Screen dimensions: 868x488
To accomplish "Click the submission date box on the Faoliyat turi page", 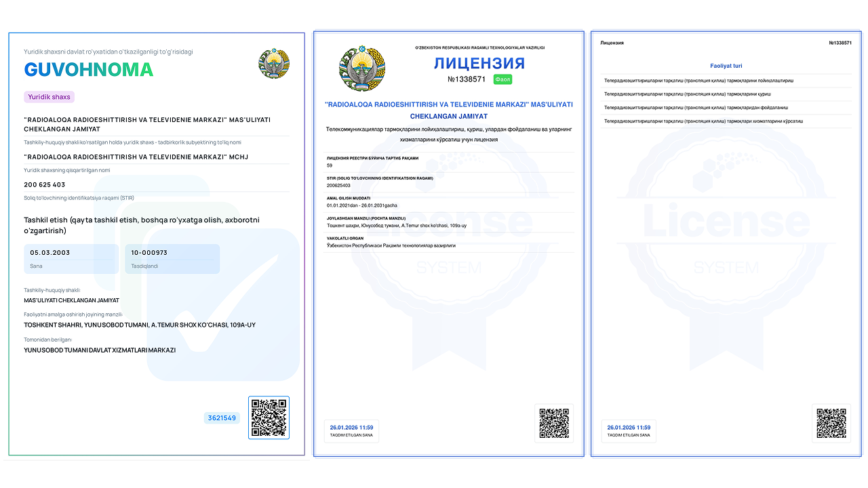I will tap(629, 430).
